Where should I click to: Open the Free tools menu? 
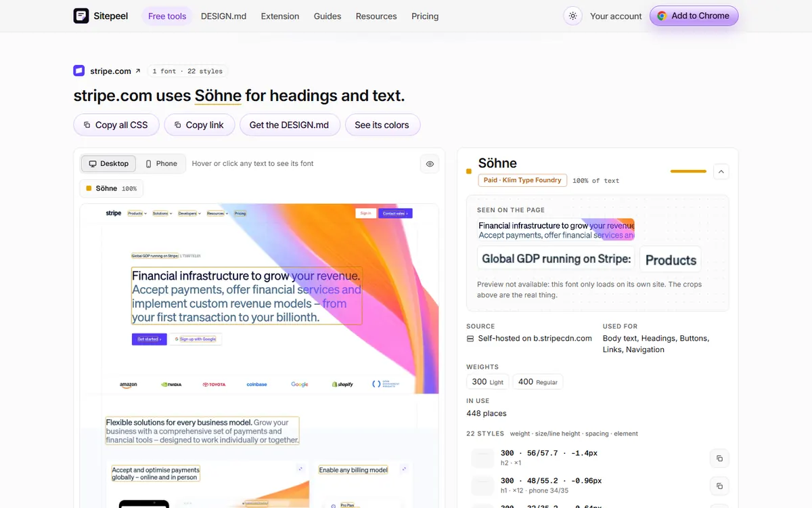(x=167, y=16)
